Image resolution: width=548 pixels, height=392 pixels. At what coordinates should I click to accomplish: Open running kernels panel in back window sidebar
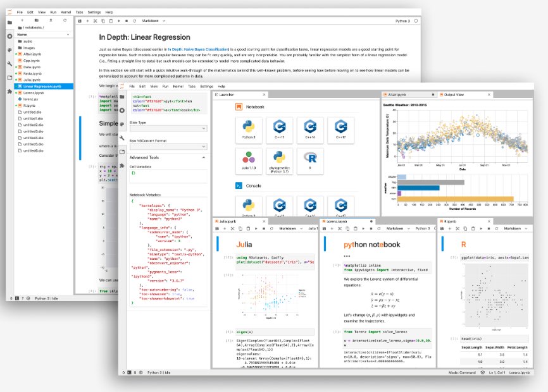[9, 36]
